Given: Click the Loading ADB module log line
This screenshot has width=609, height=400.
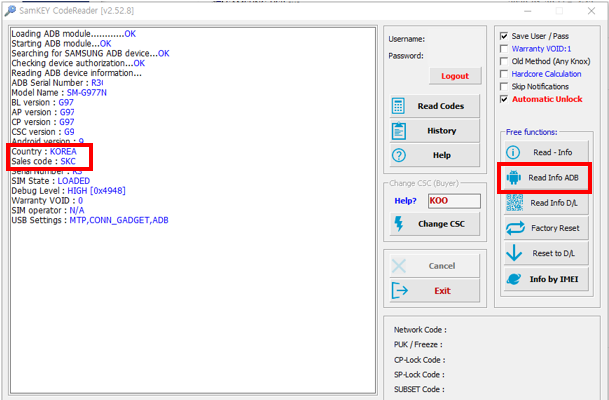Looking at the screenshot, I should 73,34.
